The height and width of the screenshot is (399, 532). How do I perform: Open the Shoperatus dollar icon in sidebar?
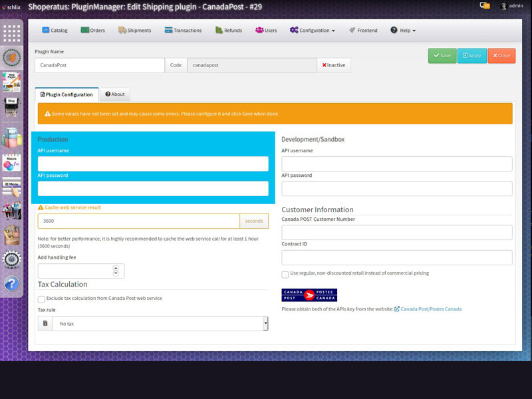point(12,57)
